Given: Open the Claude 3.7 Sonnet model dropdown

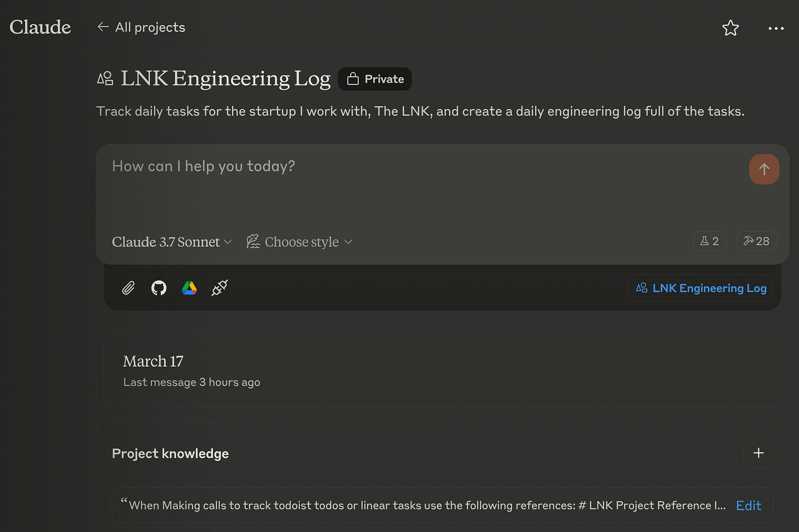Looking at the screenshot, I should (172, 242).
